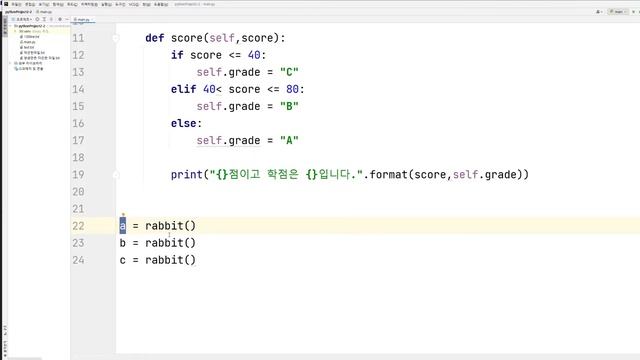Click the text elif 40< score <= 80:
Screen dimensions: 640x360
click(238, 89)
